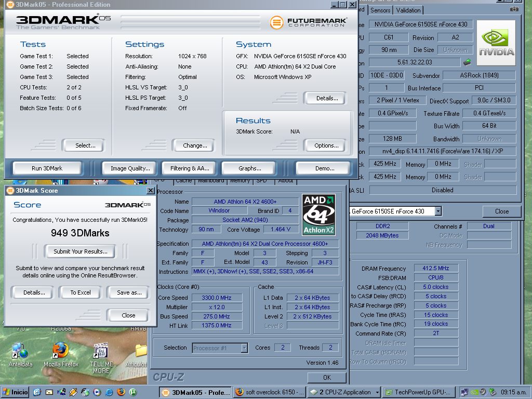Open the Anteldata desktop shortcut
Image resolution: width=532 pixels, height=399 pixels.
tap(20, 355)
